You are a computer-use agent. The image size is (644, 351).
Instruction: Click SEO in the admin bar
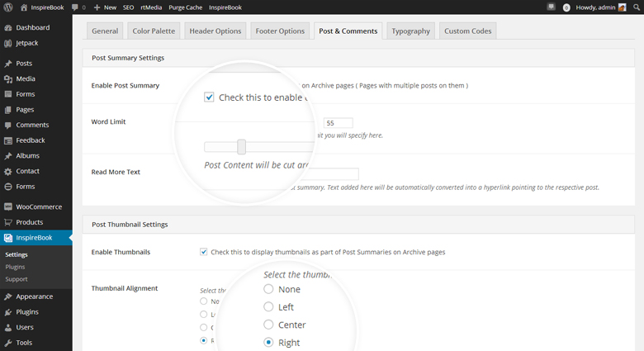tap(128, 7)
